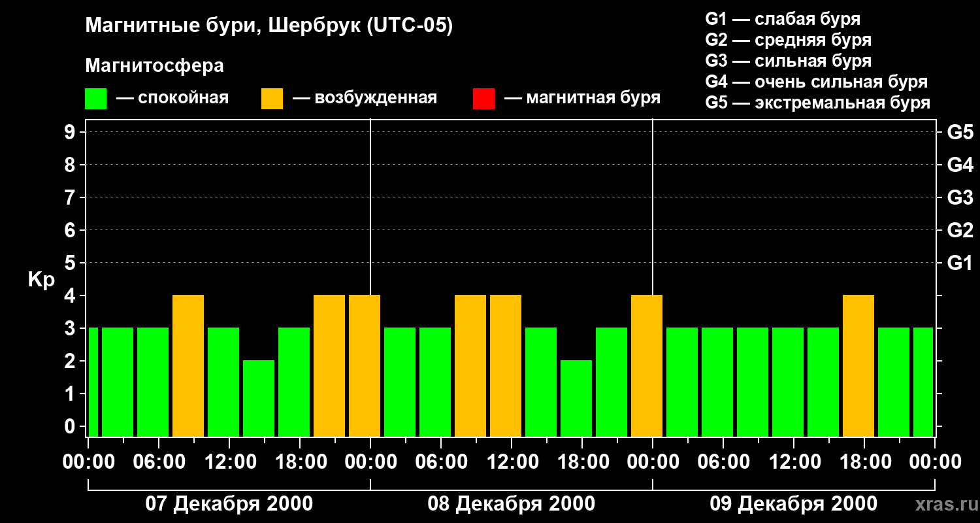The width and height of the screenshot is (980, 523).
Task: Click the chart title 'Магнитные бури, Шербрук'
Action: pos(223,26)
